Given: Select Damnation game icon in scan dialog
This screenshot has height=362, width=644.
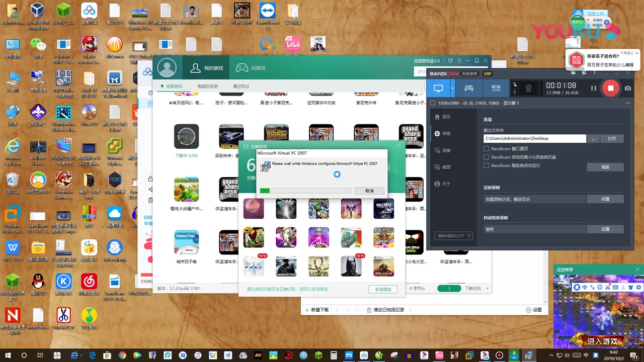Looking at the screenshot, I should coord(286,266).
